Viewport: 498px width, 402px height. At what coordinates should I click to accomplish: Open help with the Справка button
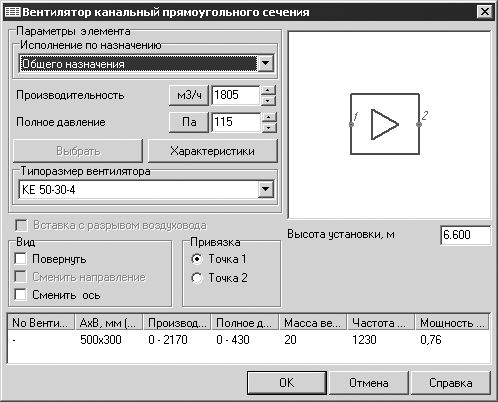pos(451,383)
